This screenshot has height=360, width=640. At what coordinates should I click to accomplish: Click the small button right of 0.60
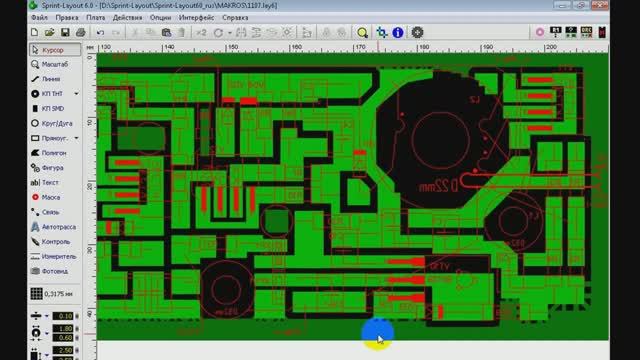(x=77, y=338)
